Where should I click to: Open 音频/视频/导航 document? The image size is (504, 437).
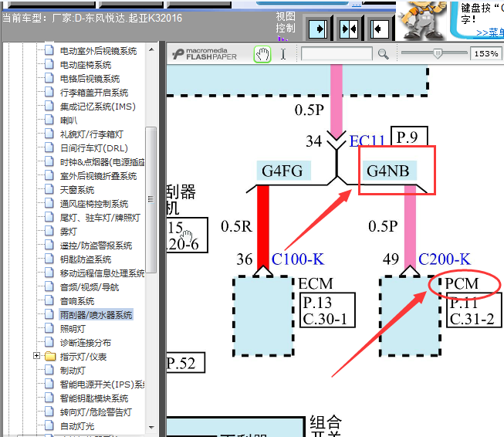(90, 287)
